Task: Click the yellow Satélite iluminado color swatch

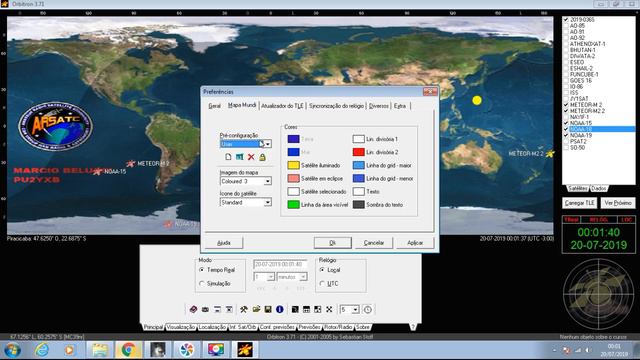Action: coord(293,165)
